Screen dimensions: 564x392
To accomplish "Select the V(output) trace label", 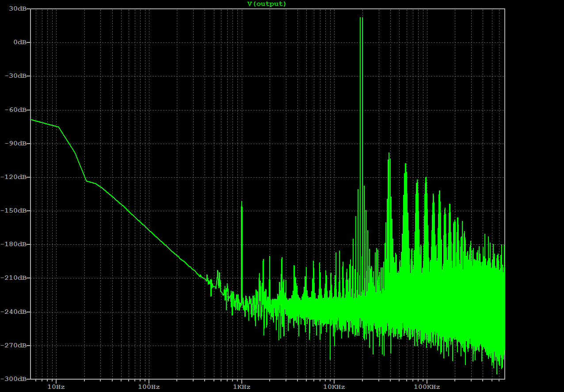I will (x=267, y=4).
